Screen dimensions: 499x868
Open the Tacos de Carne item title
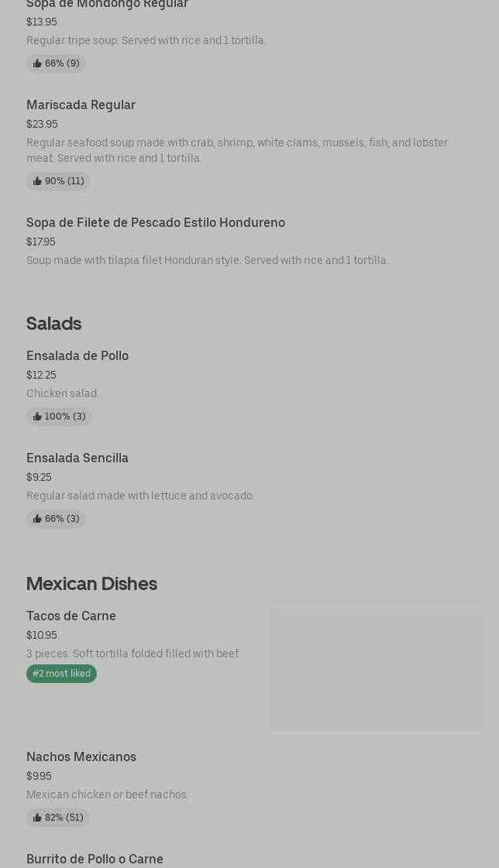coord(71,616)
